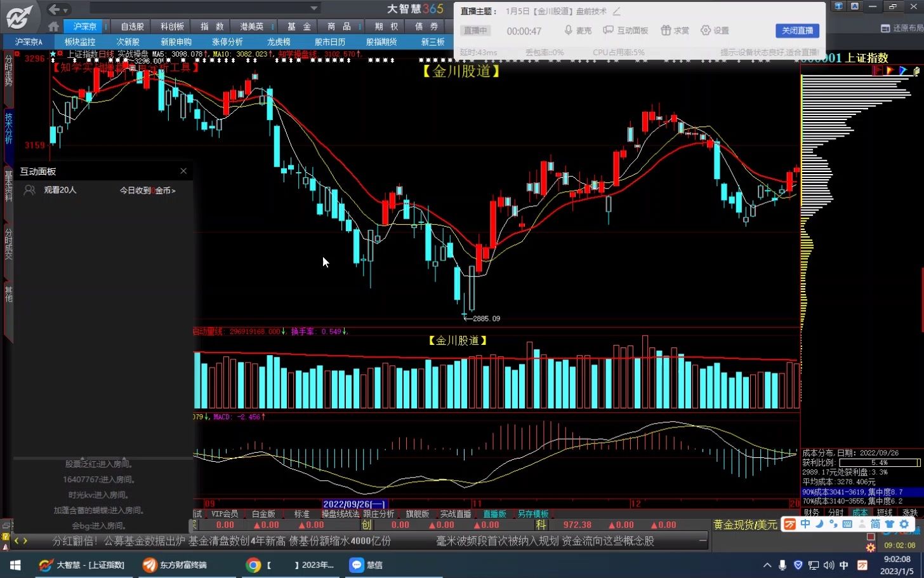
Task: Click the Sogou toolbar shirt skin icon
Action: point(890,524)
